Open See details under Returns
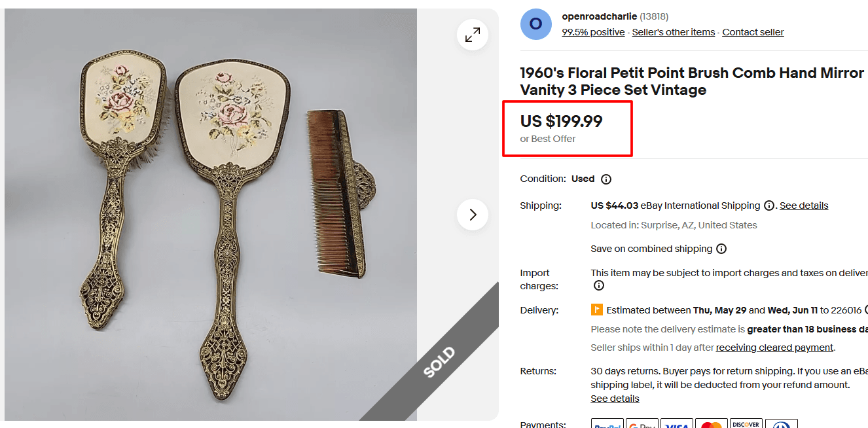This screenshot has width=868, height=428. pyautogui.click(x=614, y=398)
